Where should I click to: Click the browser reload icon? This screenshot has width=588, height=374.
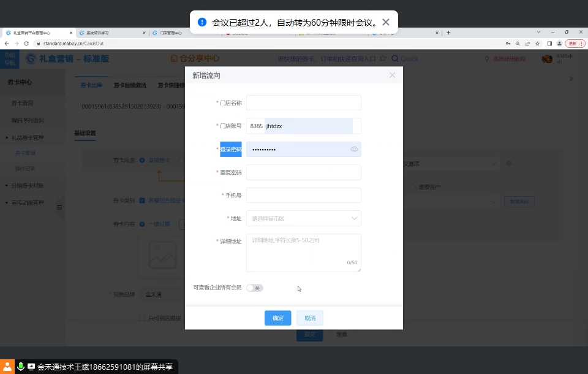(x=26, y=44)
